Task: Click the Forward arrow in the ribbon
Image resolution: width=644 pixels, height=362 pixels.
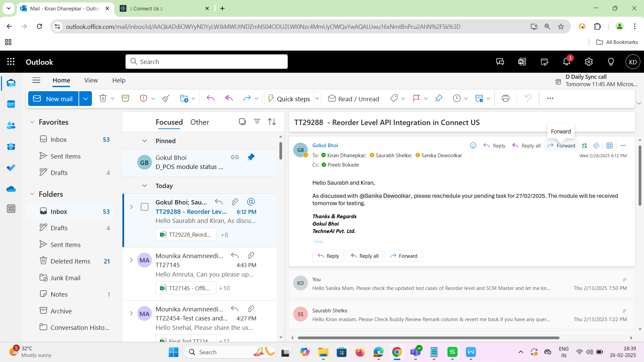Action: [x=247, y=99]
